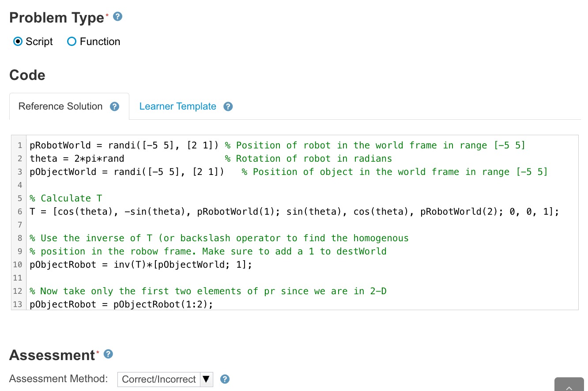Select the Function radio button
This screenshot has height=391, width=588.
(72, 42)
